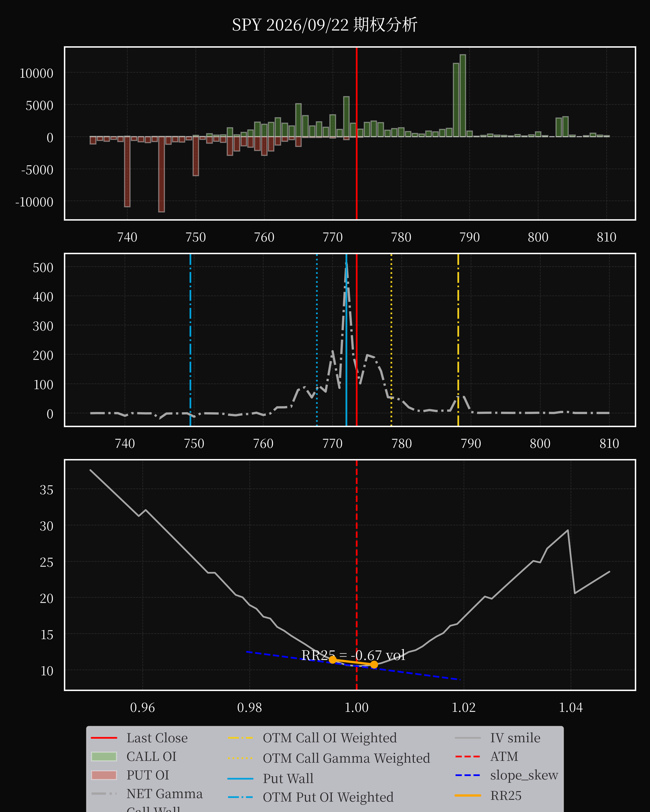
Task: Click the red Last Close line in top chart
Action: click(356, 133)
